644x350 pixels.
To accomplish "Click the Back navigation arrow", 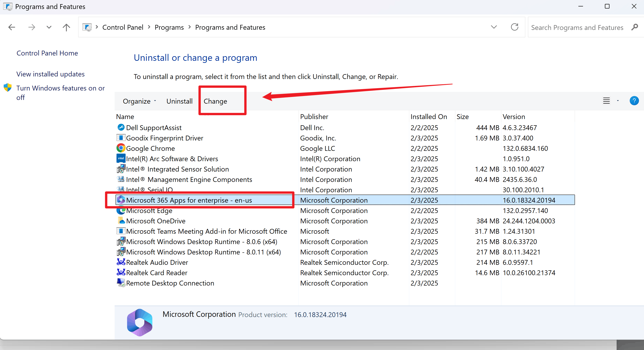I will [12, 27].
